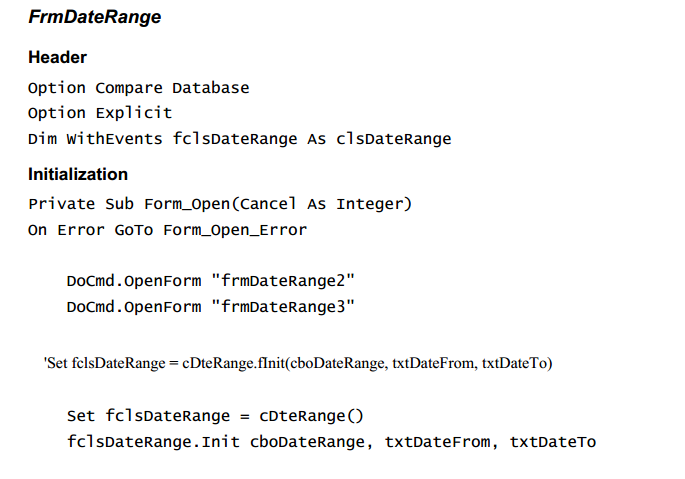Click cDteRange.fInit in the comment line

(x=234, y=363)
